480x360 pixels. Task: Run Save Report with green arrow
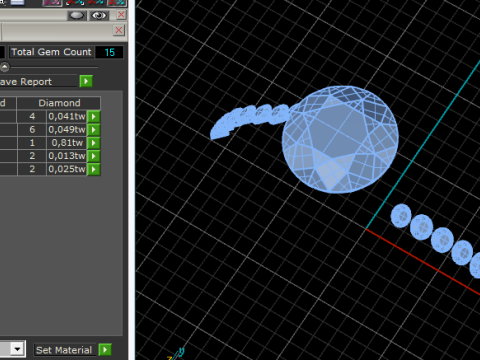[86, 81]
